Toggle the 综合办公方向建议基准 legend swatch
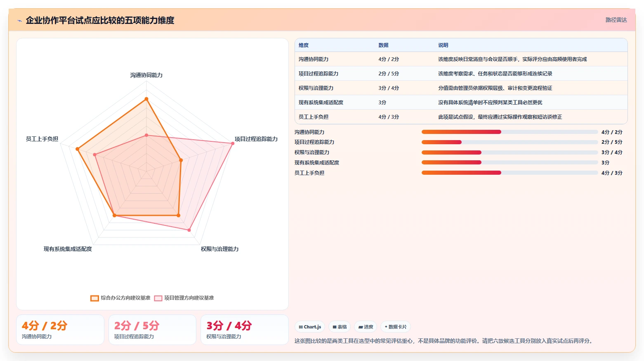644x361 pixels. [x=94, y=298]
